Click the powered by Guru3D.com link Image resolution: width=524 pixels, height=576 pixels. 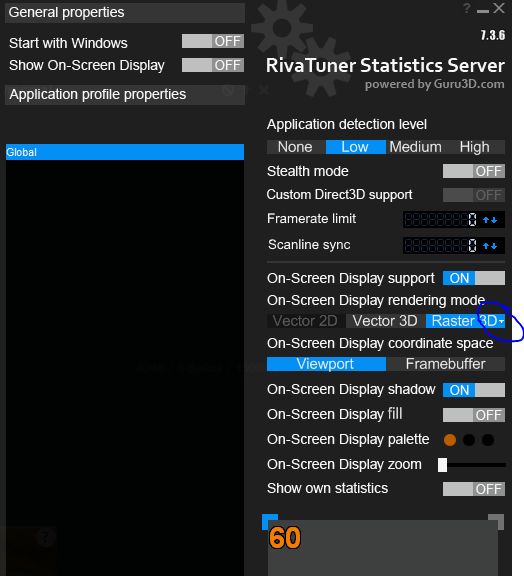pyautogui.click(x=434, y=84)
